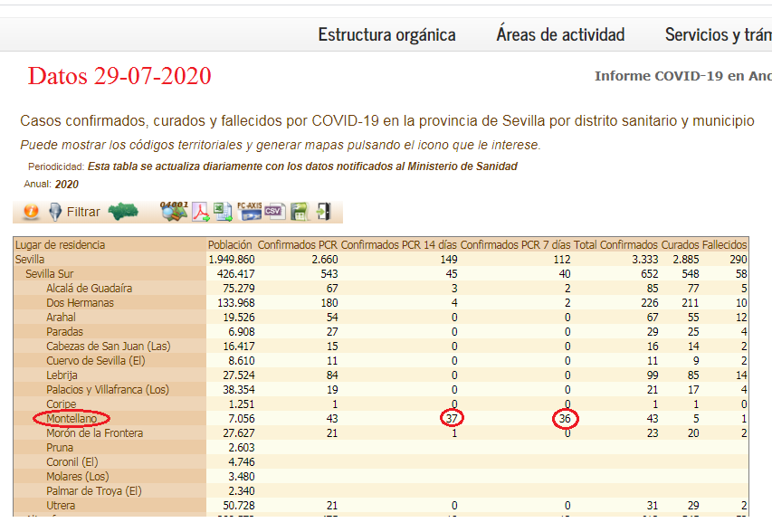Image resolution: width=772 pixels, height=532 pixels.
Task: Select the Sevilla row in table
Action: (32, 260)
